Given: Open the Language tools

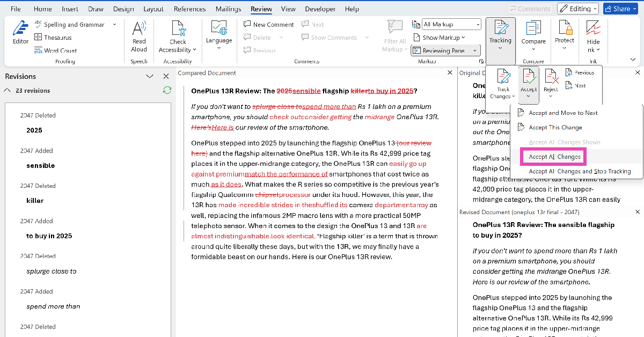Looking at the screenshot, I should coord(219,34).
